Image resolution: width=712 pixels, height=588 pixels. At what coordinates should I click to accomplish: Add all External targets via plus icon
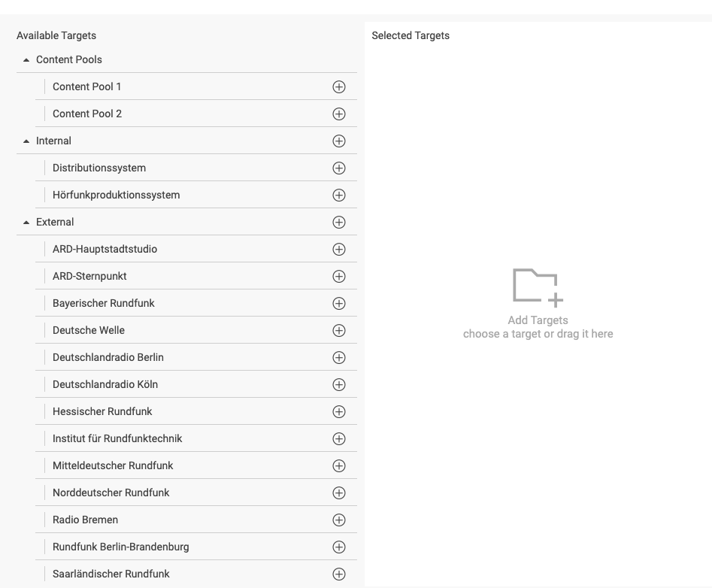[x=339, y=222]
